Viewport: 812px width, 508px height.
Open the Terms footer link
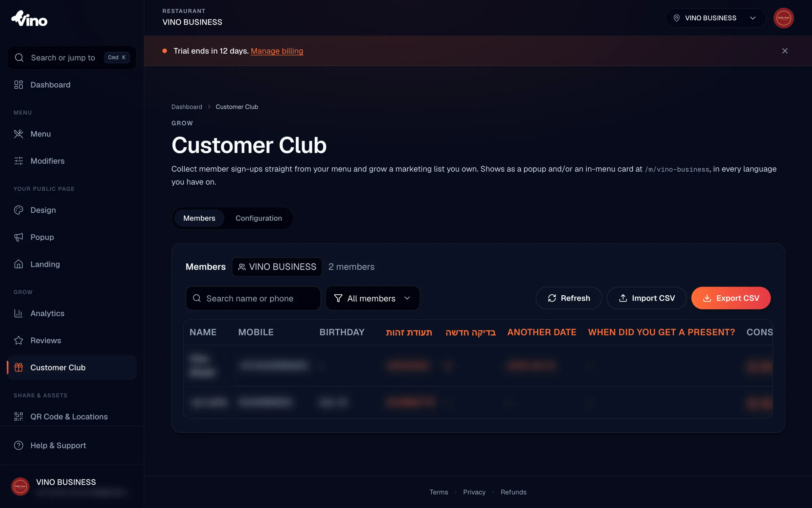tap(439, 492)
